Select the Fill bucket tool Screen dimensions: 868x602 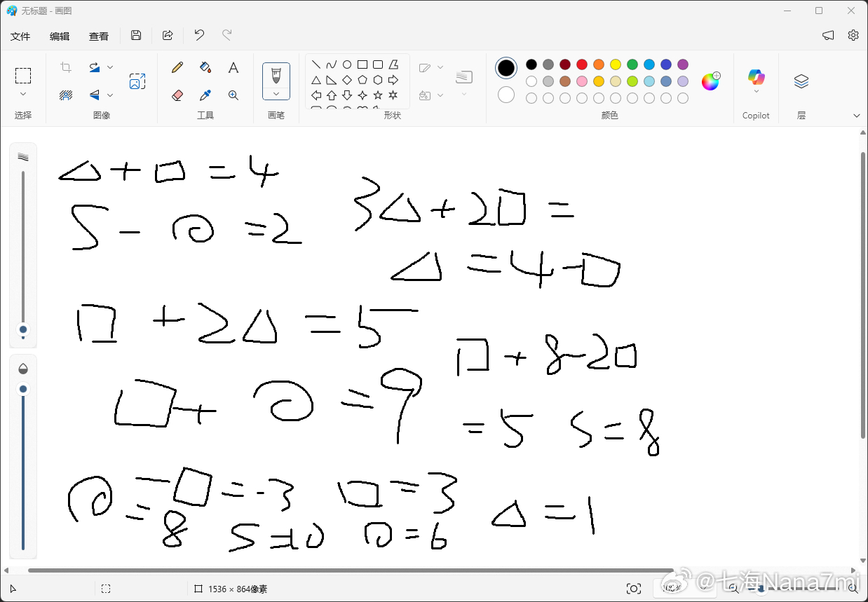pyautogui.click(x=205, y=67)
